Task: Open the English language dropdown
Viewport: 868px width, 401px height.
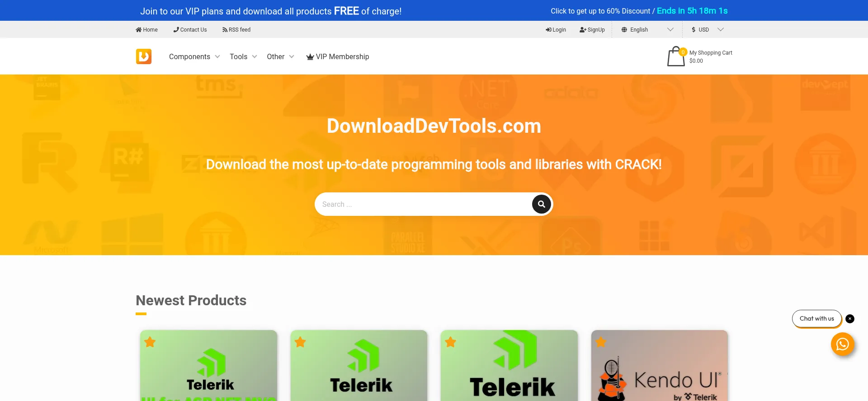Action: (x=647, y=30)
